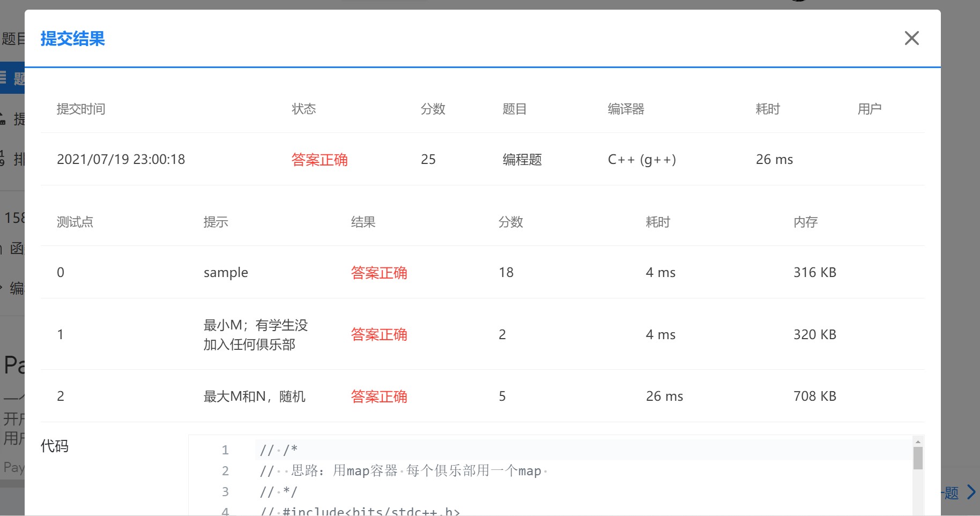
Task: Click the 提交时间 column header
Action: 81,109
